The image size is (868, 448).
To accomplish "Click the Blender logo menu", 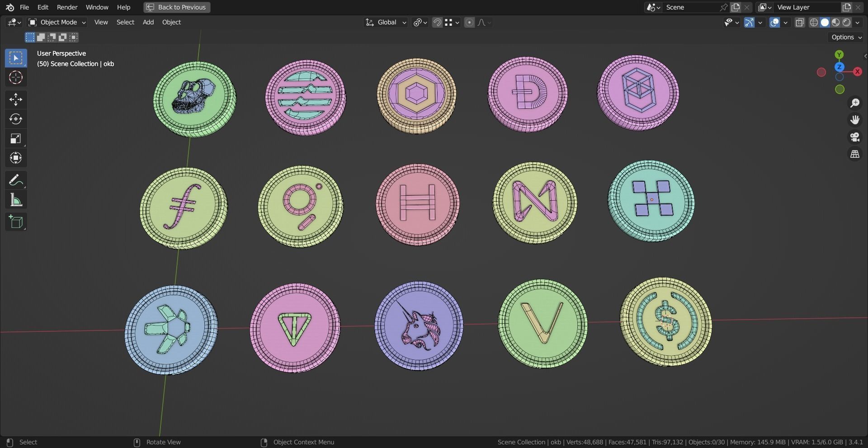I will coord(9,7).
